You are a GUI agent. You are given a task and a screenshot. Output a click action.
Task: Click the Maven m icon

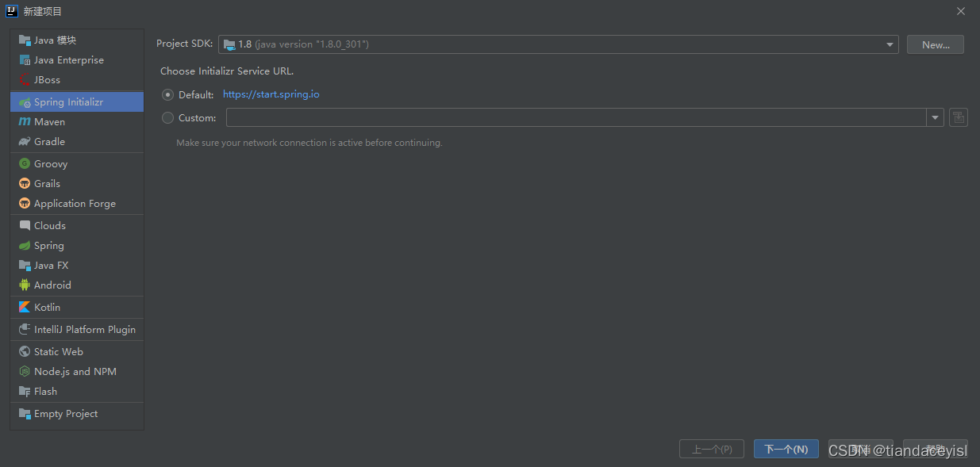[x=25, y=122]
